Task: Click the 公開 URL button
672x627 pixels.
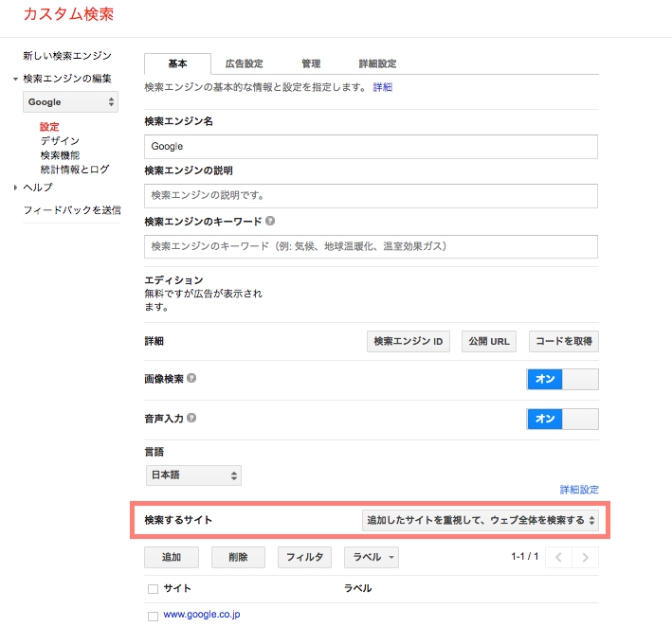Action: (489, 341)
